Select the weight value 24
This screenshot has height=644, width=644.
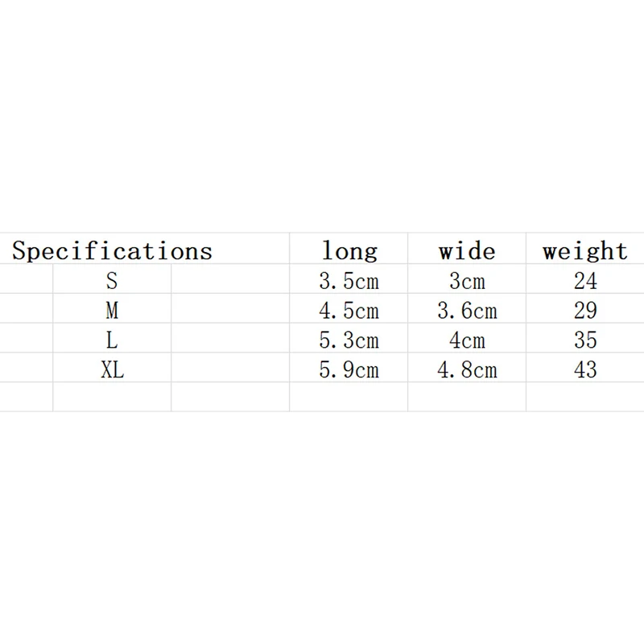coord(585,282)
